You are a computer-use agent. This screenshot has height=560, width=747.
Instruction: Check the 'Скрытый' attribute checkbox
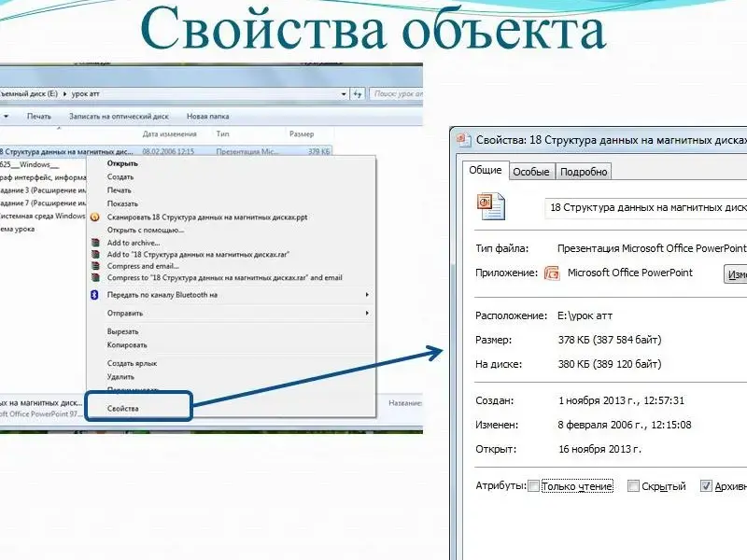pos(633,486)
